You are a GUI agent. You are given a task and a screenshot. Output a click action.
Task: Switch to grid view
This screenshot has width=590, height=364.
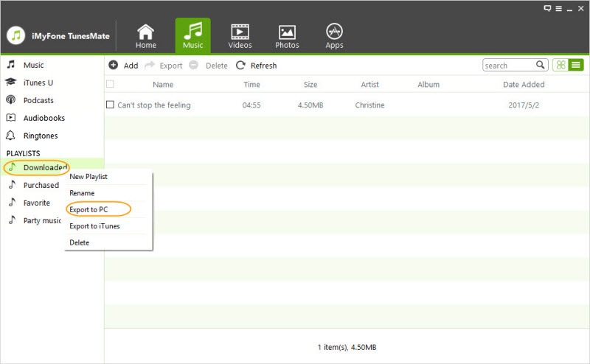click(560, 65)
